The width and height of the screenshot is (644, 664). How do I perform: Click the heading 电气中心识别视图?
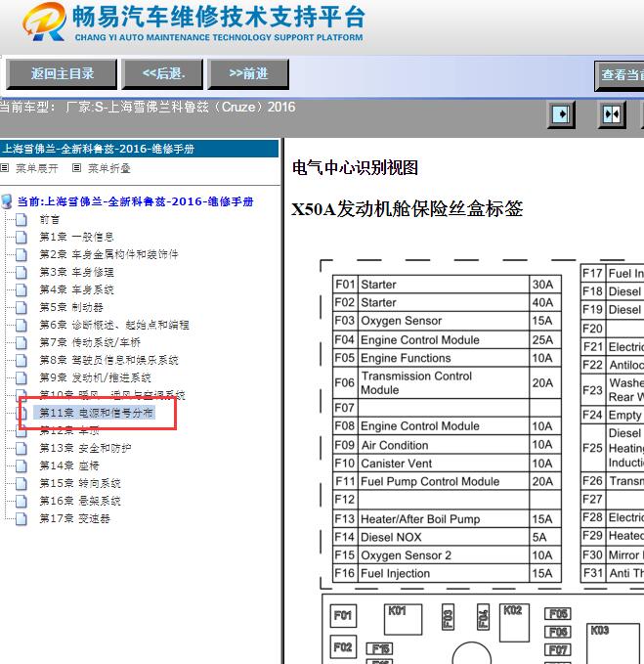point(355,167)
